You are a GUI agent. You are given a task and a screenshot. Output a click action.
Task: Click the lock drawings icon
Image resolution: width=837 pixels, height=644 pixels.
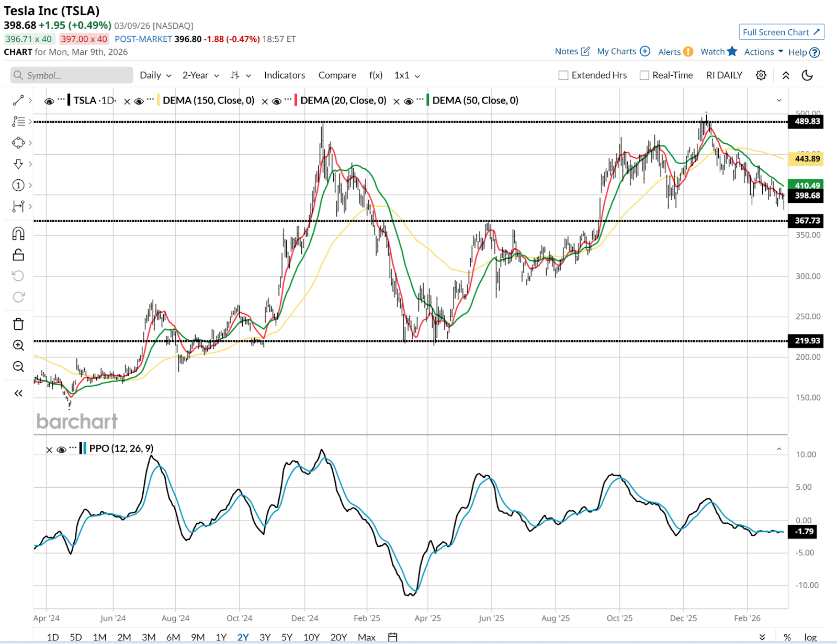[18, 255]
